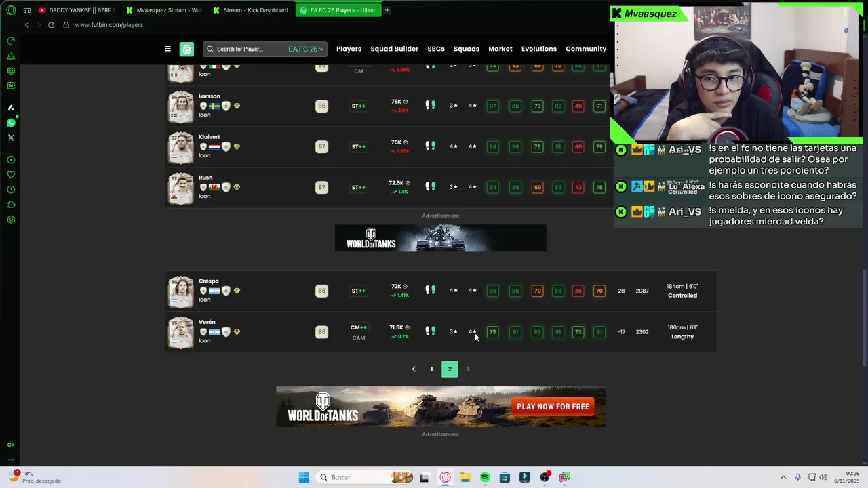868x488 pixels.
Task: Open the settings gear in the Opera sidebar
Action: [x=11, y=220]
